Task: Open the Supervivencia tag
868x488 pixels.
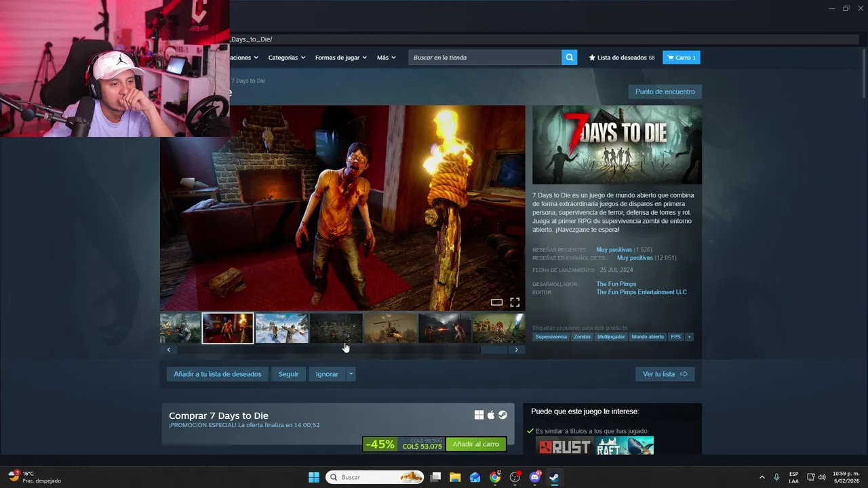Action: (x=551, y=337)
